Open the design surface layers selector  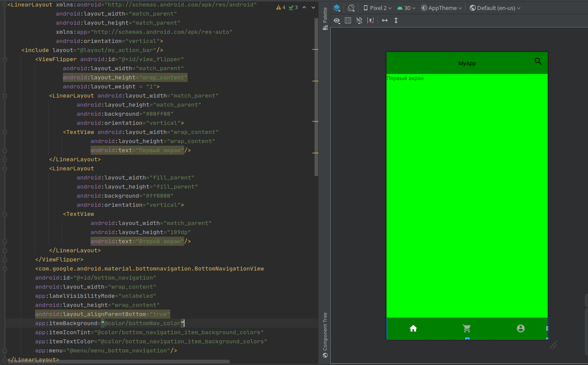click(x=337, y=8)
